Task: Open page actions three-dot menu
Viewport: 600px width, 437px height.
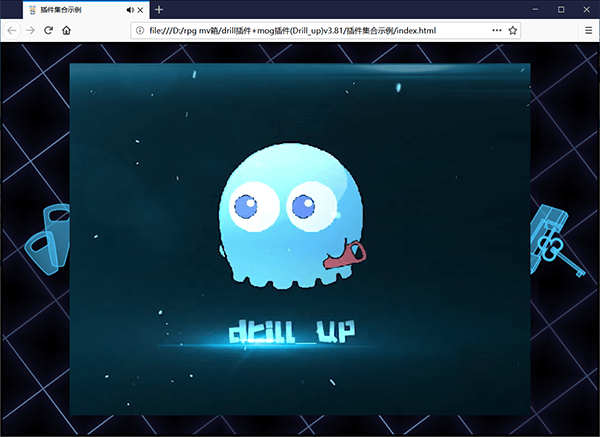Action: (x=497, y=30)
